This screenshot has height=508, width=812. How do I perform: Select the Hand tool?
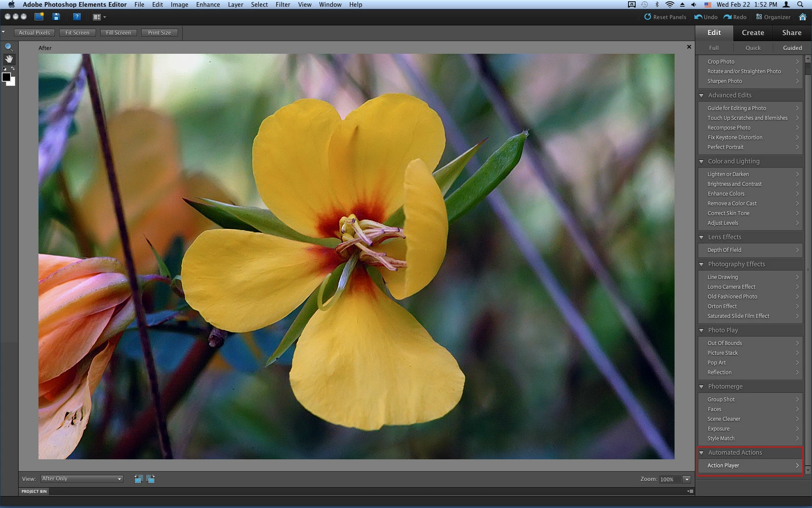click(x=9, y=59)
